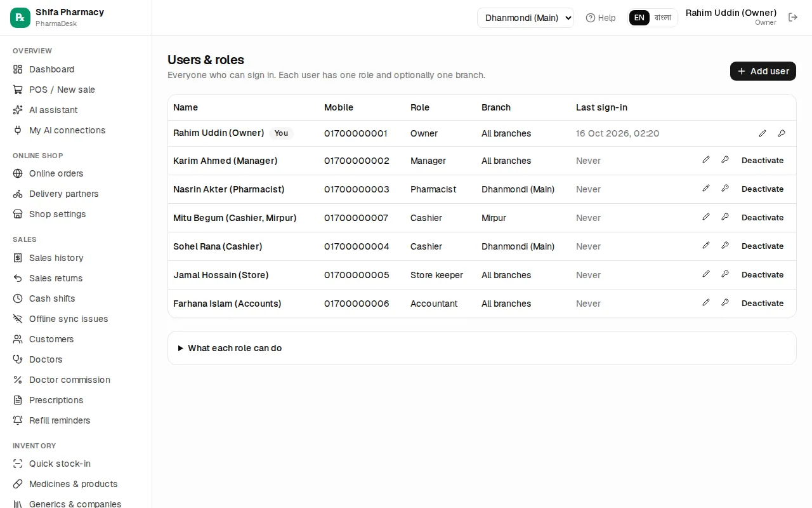Click key icon for Jamal Hossain
The image size is (812, 508).
(725, 274)
